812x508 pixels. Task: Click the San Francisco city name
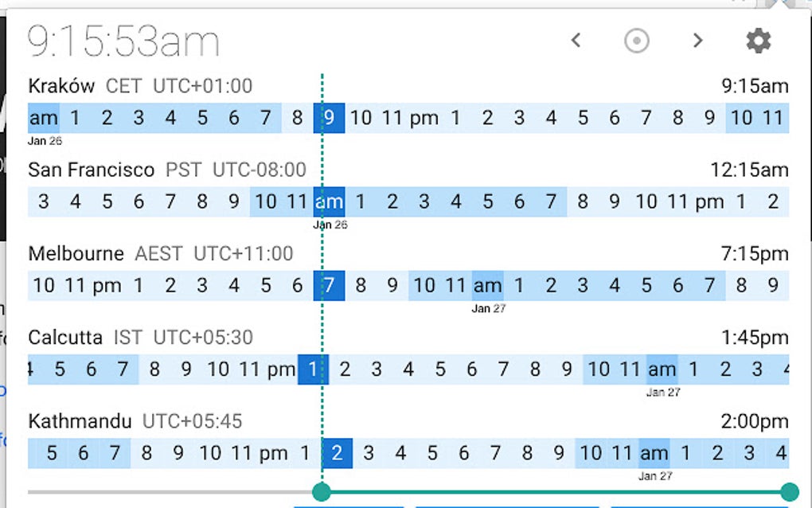point(91,169)
